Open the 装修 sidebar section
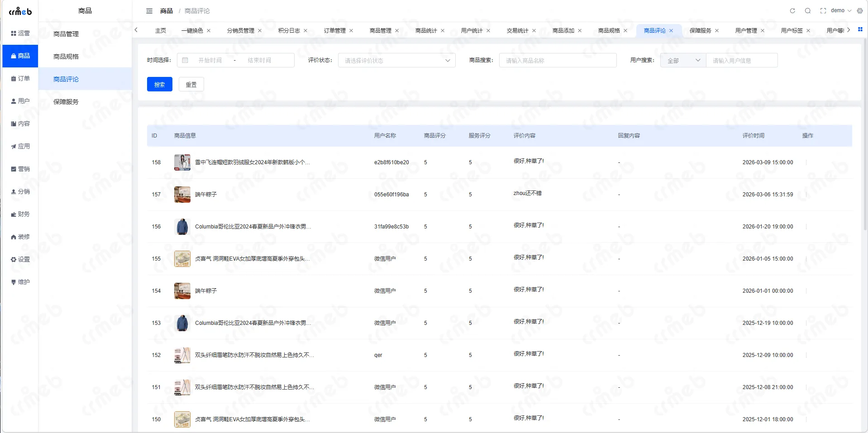The image size is (868, 433). point(20,237)
